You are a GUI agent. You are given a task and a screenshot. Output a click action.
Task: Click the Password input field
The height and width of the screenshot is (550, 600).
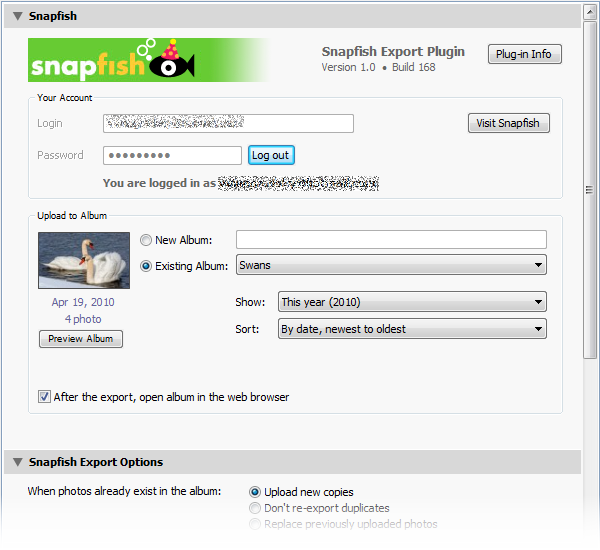point(172,155)
